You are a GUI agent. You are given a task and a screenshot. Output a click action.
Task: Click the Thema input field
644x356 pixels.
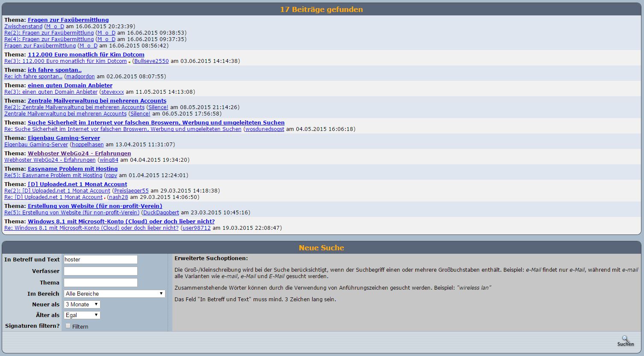tap(100, 282)
